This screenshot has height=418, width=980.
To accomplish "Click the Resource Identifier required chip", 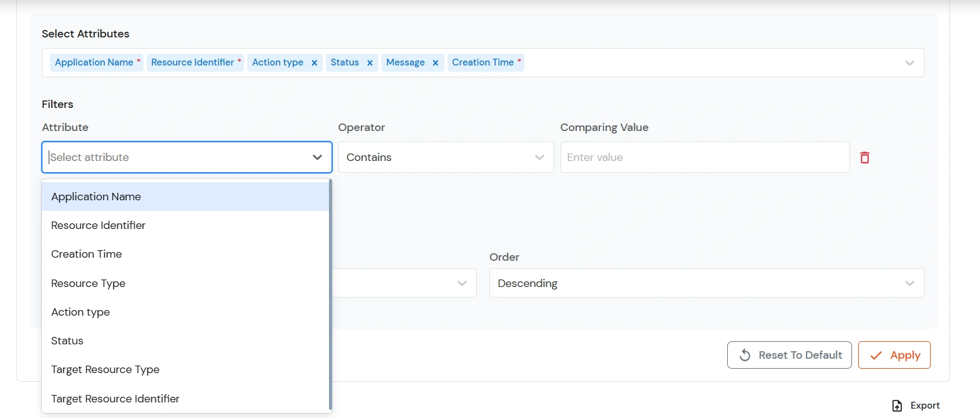I will pos(195,62).
